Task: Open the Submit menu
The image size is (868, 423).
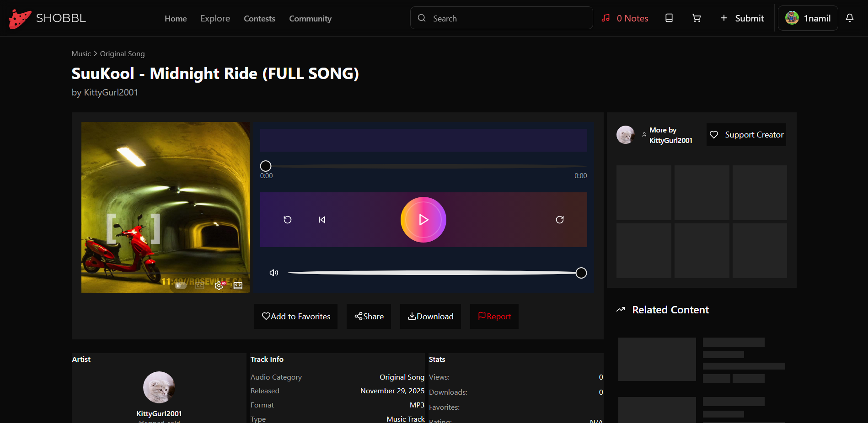Action: (742, 18)
